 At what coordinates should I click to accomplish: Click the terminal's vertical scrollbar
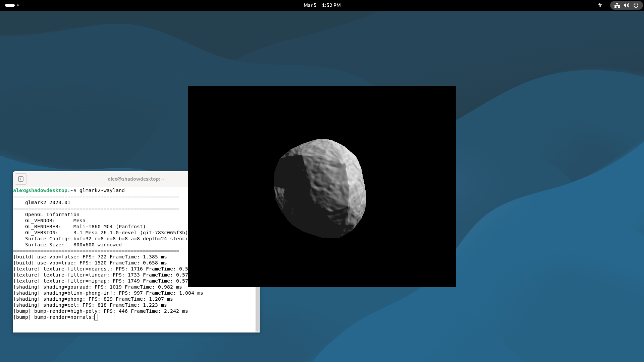click(257, 308)
